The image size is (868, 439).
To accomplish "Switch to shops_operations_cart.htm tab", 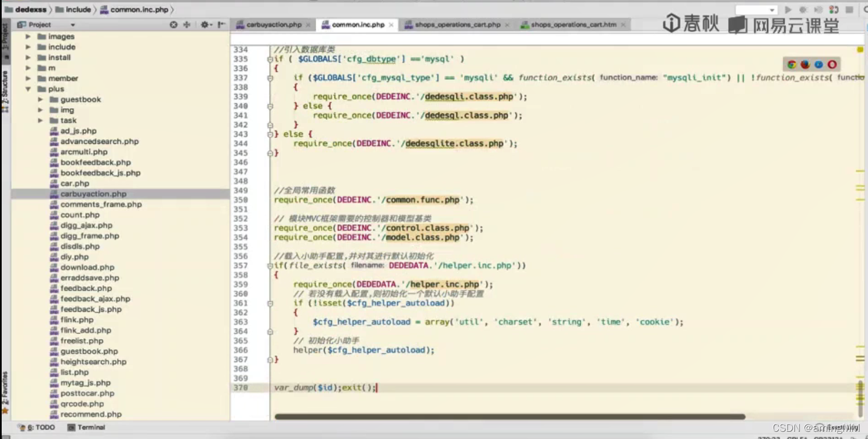I will pos(573,25).
